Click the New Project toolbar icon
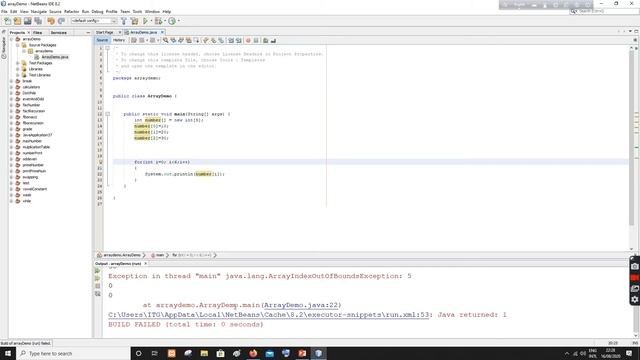Image resolution: width=640 pixels, height=360 pixels. click(x=17, y=21)
